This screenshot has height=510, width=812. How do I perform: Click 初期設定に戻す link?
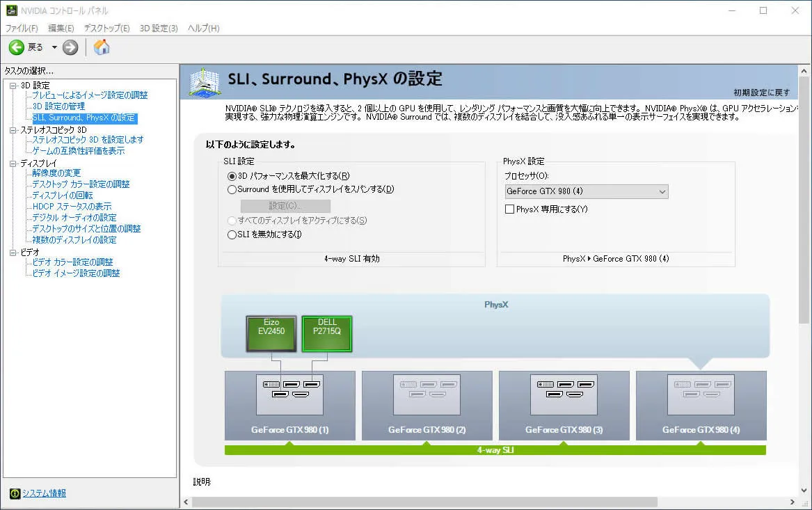click(761, 93)
